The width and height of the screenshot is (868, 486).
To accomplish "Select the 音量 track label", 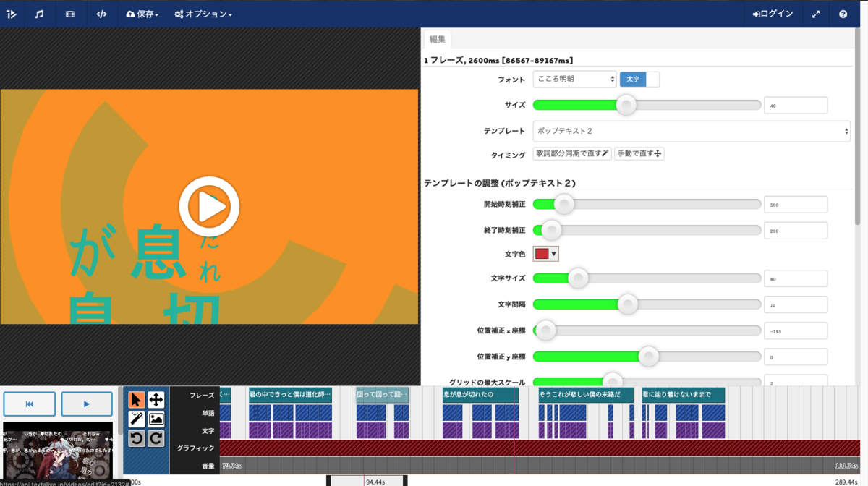I will click(x=208, y=466).
